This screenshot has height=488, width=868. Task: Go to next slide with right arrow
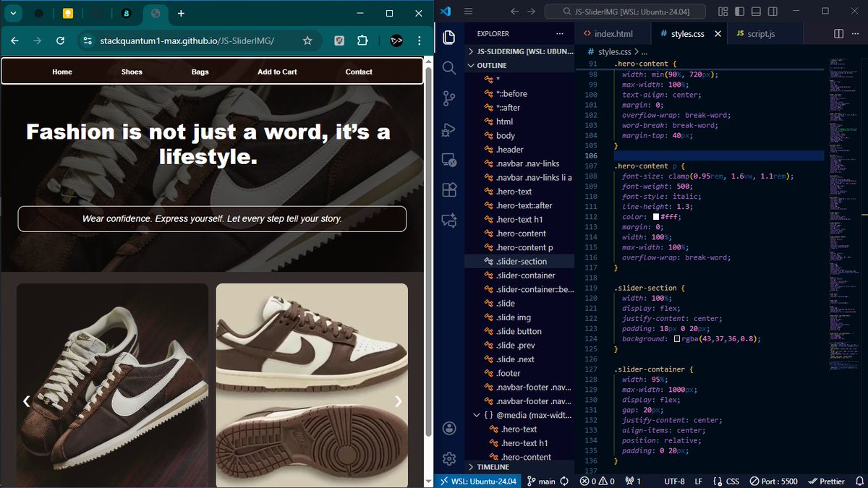click(398, 401)
